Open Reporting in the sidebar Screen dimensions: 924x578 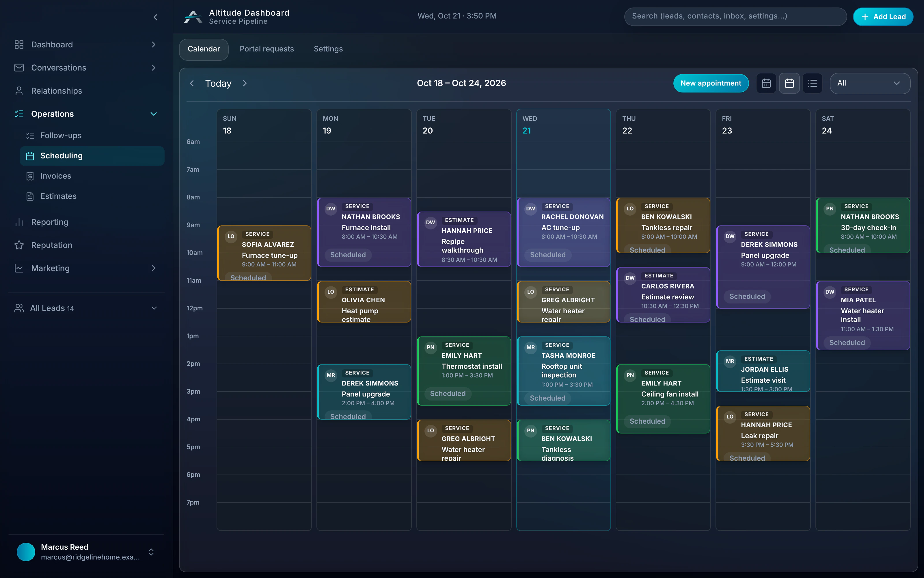tap(86, 222)
